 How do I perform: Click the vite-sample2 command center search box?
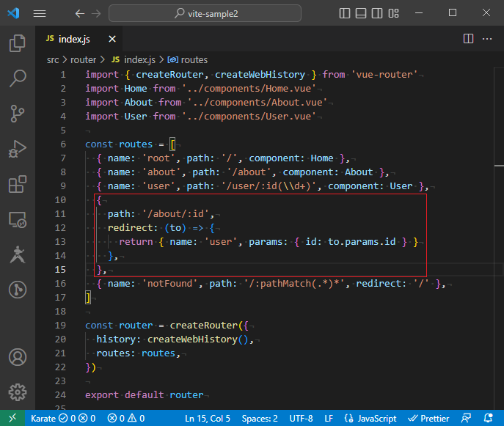[x=205, y=13]
